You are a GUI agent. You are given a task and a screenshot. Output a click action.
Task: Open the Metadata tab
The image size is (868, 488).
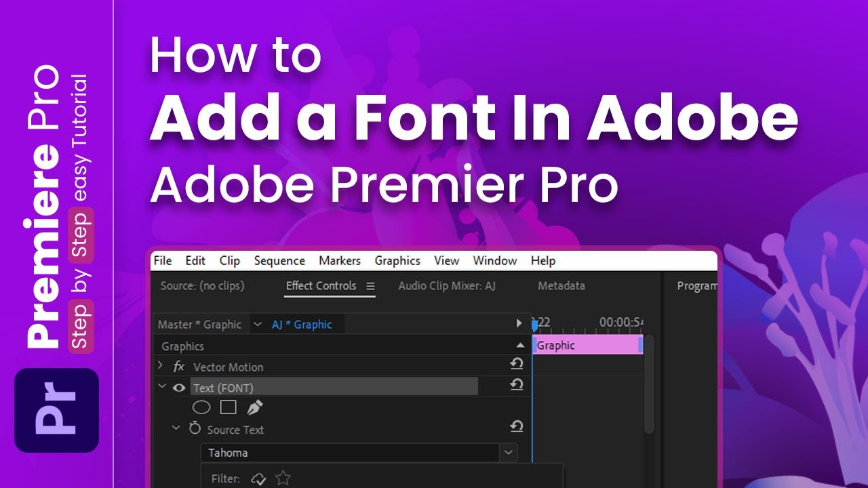561,286
